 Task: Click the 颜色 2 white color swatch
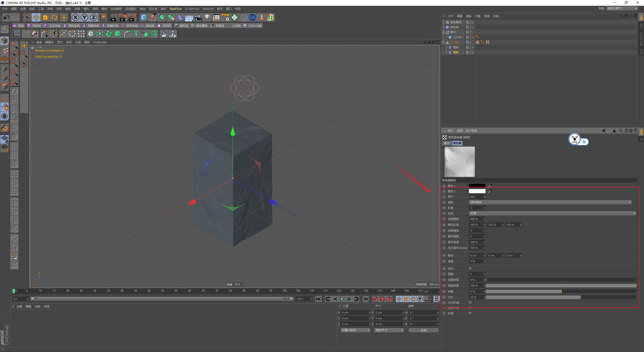pos(477,191)
